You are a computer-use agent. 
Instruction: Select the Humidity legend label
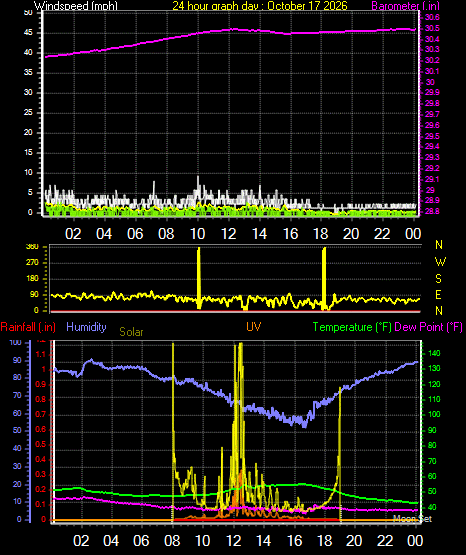[86, 327]
